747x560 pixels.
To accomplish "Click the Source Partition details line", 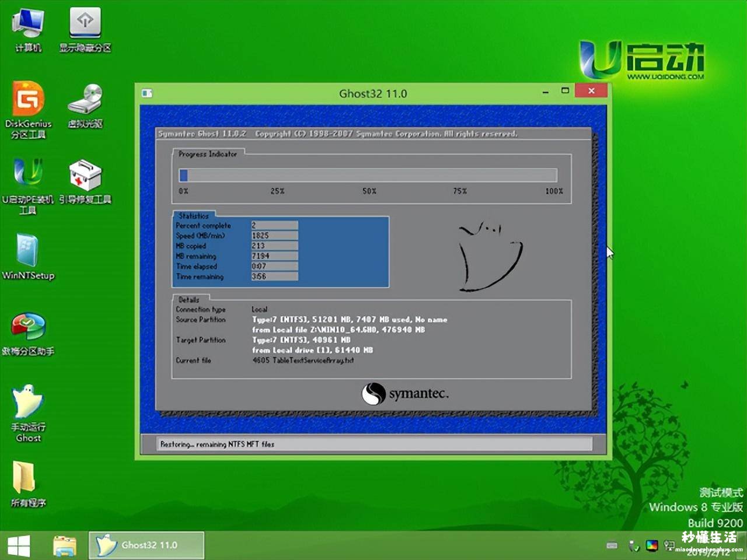I will (350, 320).
